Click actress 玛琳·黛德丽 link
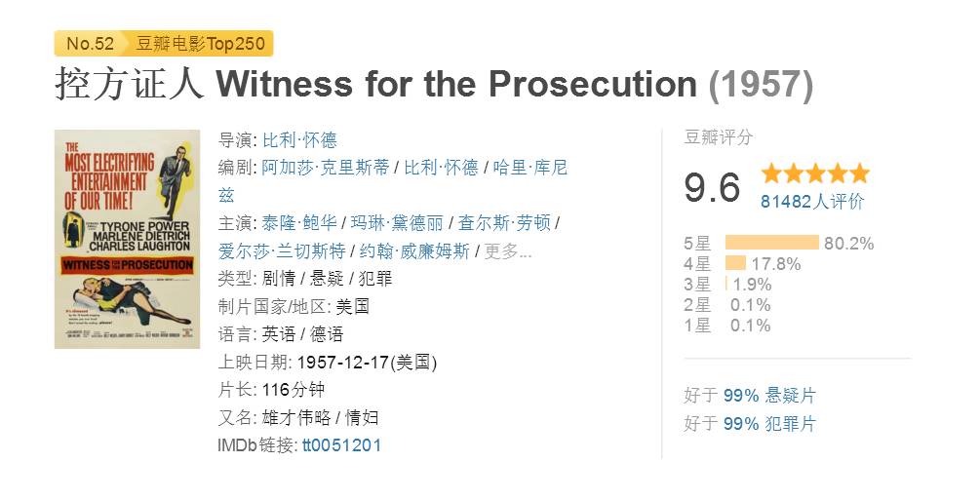Viewport: 980px width, 500px height. pos(397,223)
